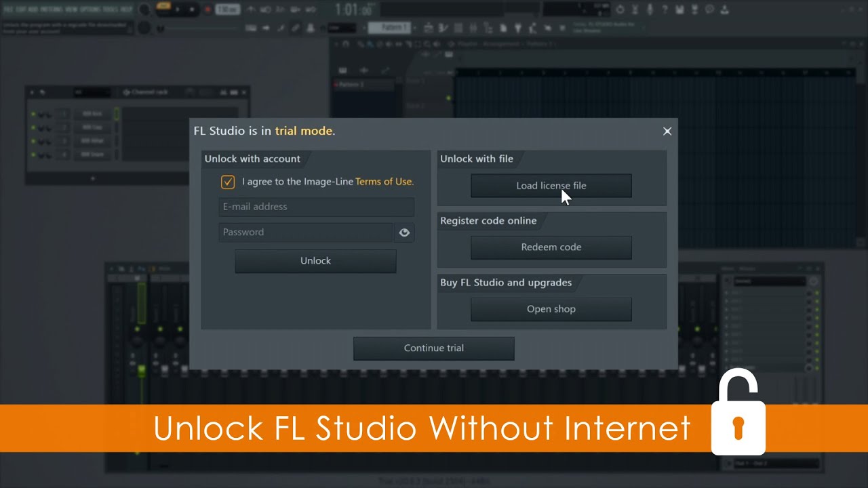Focus the E-mail address field
The image size is (868, 488).
316,207
